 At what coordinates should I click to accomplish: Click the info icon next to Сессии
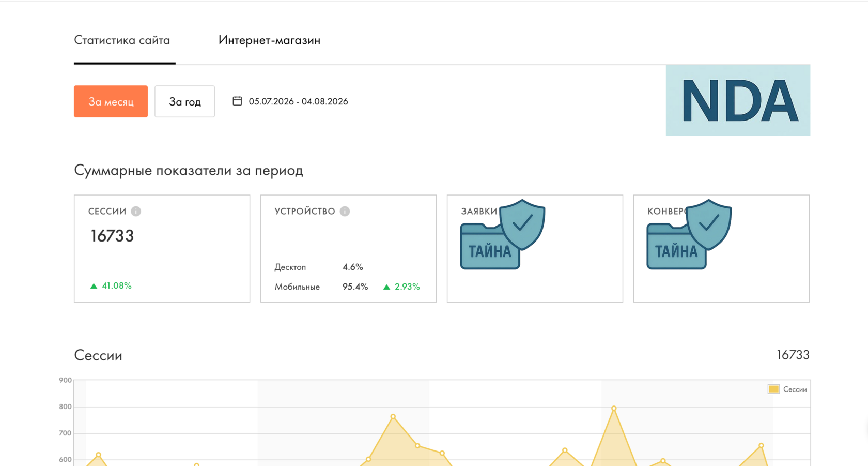pyautogui.click(x=136, y=211)
